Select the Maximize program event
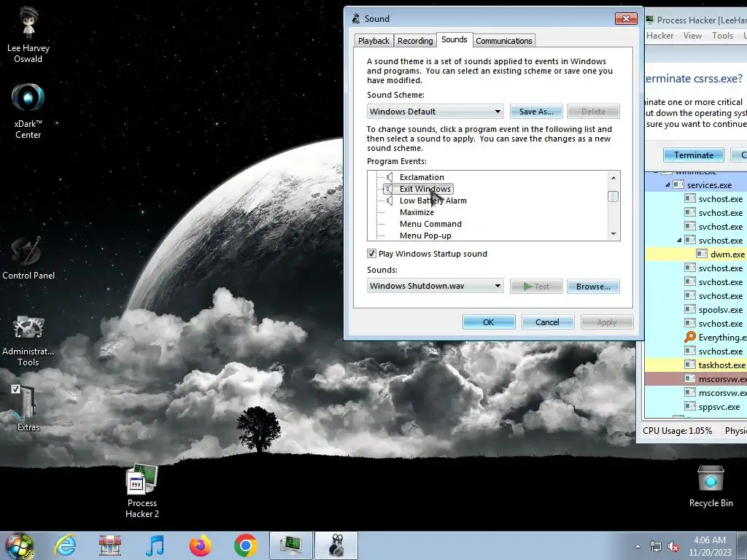The width and height of the screenshot is (747, 560). tap(417, 212)
